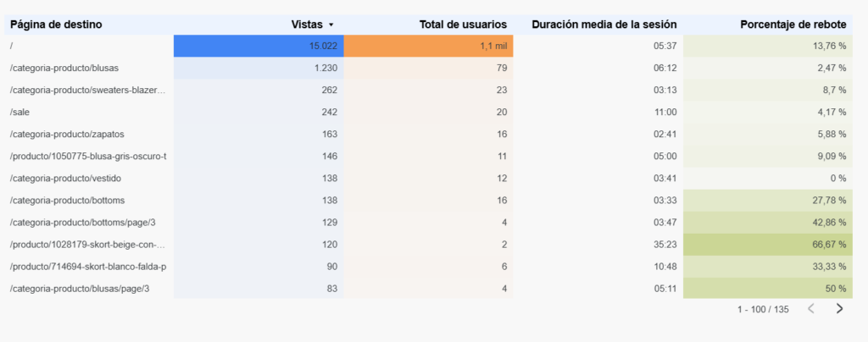
Task: Select the /categoria-producto/blusas row
Action: click(x=64, y=68)
